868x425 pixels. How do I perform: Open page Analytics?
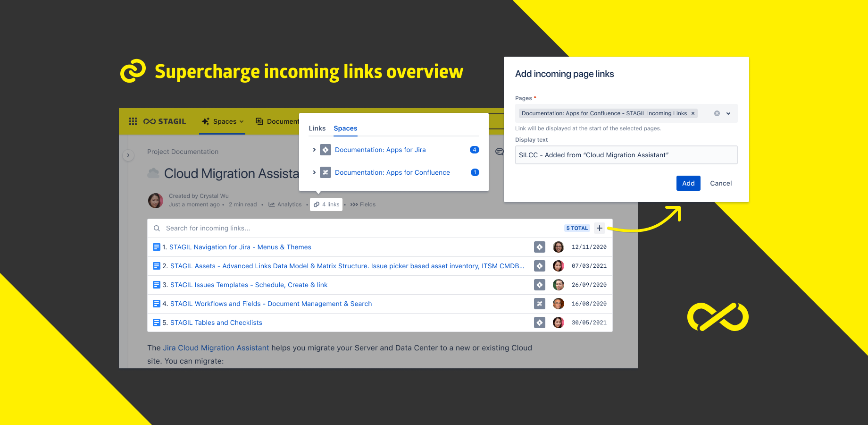coord(285,204)
